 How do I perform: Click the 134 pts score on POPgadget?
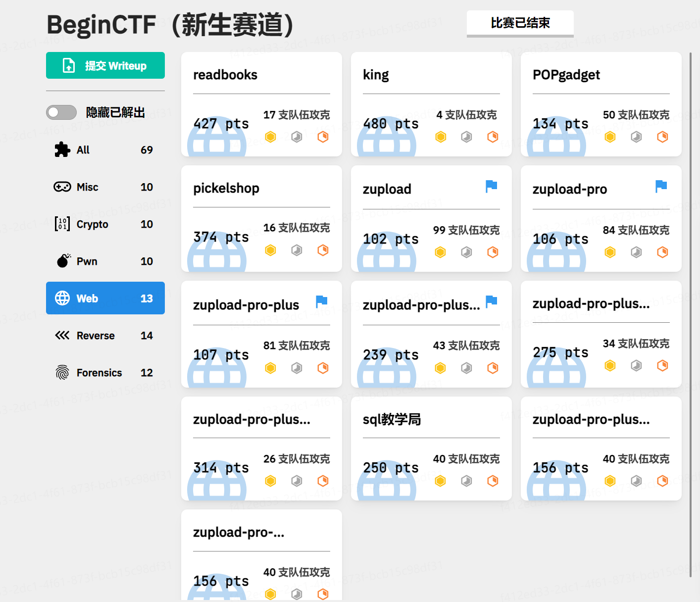click(x=560, y=123)
